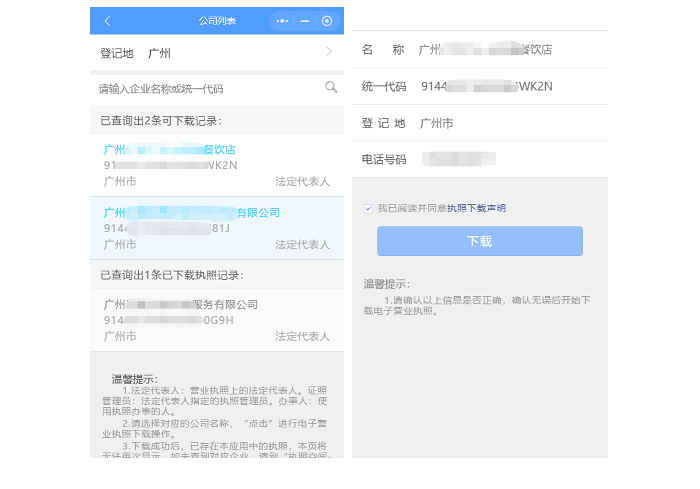
Task: Click the 电话号码 field value
Action: pos(458,159)
